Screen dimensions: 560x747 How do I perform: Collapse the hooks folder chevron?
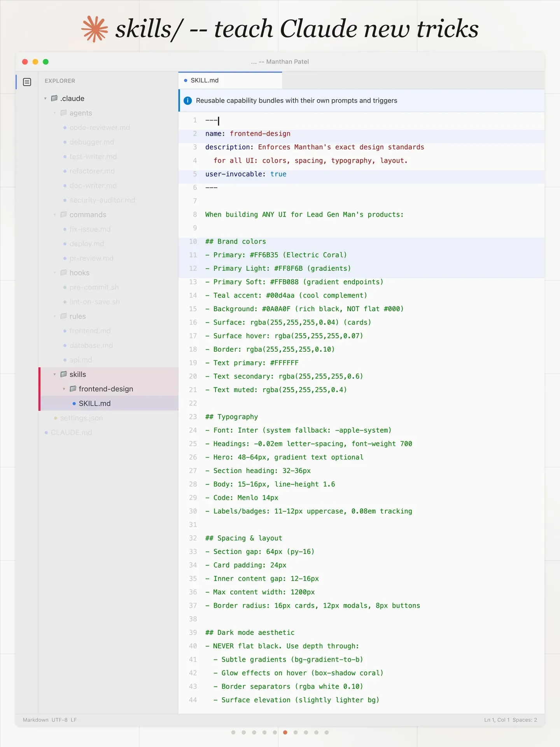click(x=55, y=273)
